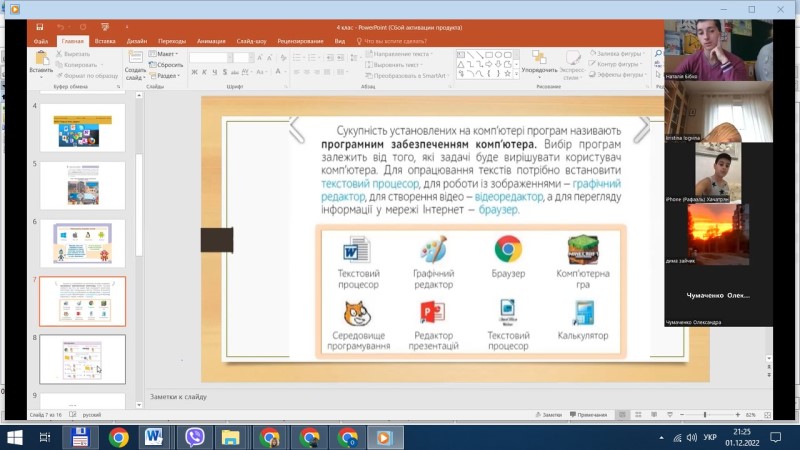Expand the shapes gallery

point(516,74)
